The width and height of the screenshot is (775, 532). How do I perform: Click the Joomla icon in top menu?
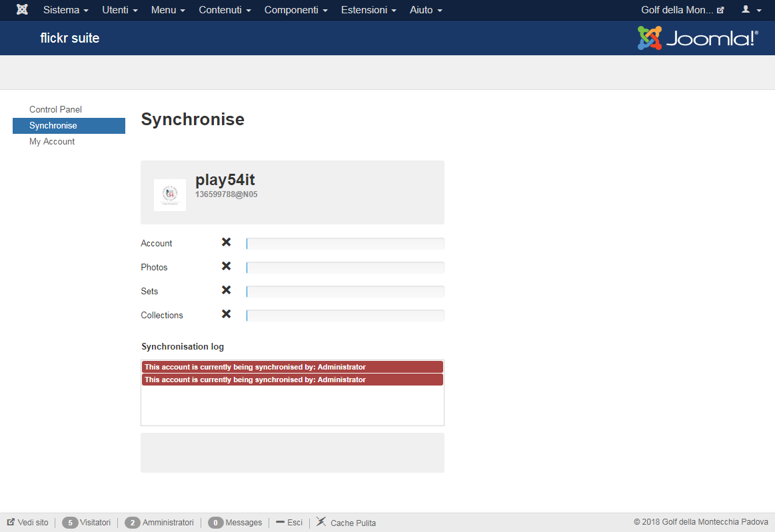pyautogui.click(x=22, y=9)
